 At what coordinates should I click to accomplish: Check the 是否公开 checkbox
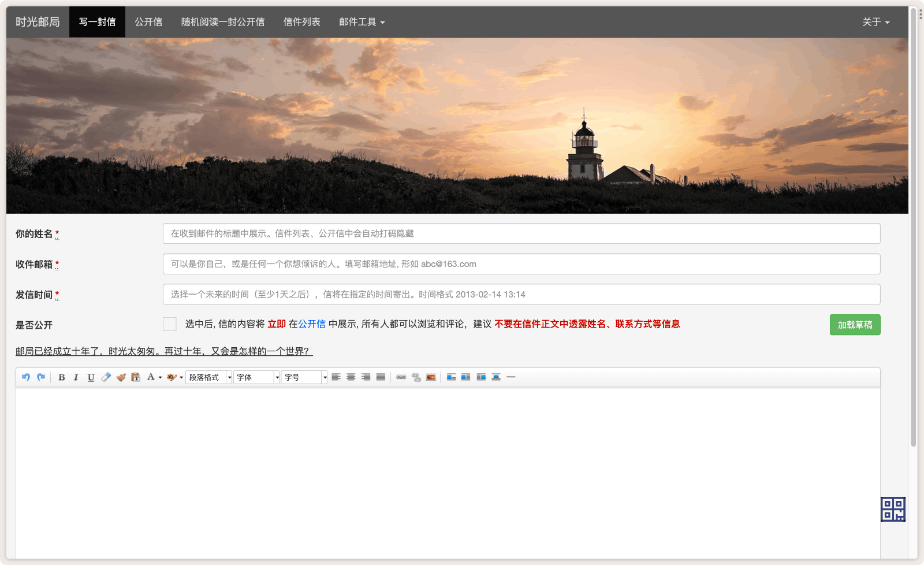pos(170,324)
